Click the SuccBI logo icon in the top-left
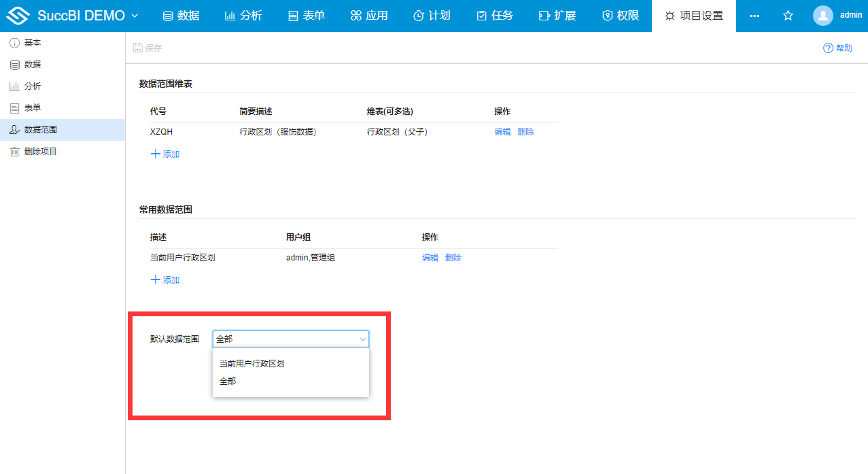Image resolution: width=868 pixels, height=474 pixels. click(x=19, y=14)
